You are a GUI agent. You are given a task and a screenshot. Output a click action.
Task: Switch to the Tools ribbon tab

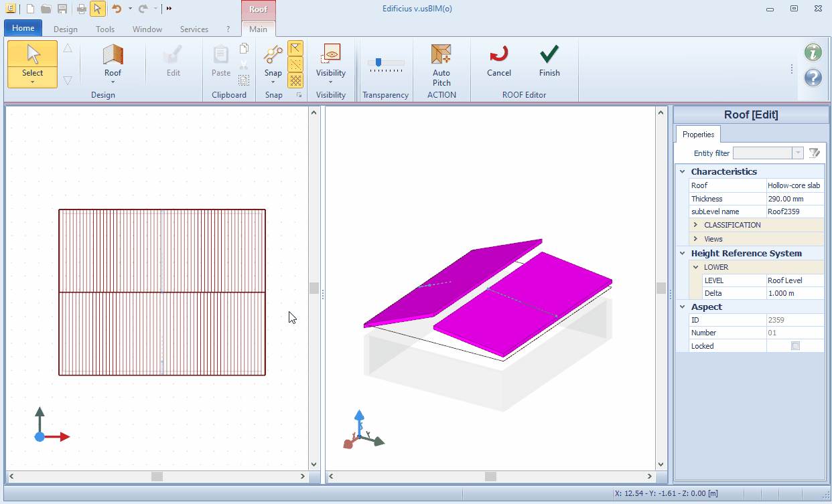pos(105,29)
